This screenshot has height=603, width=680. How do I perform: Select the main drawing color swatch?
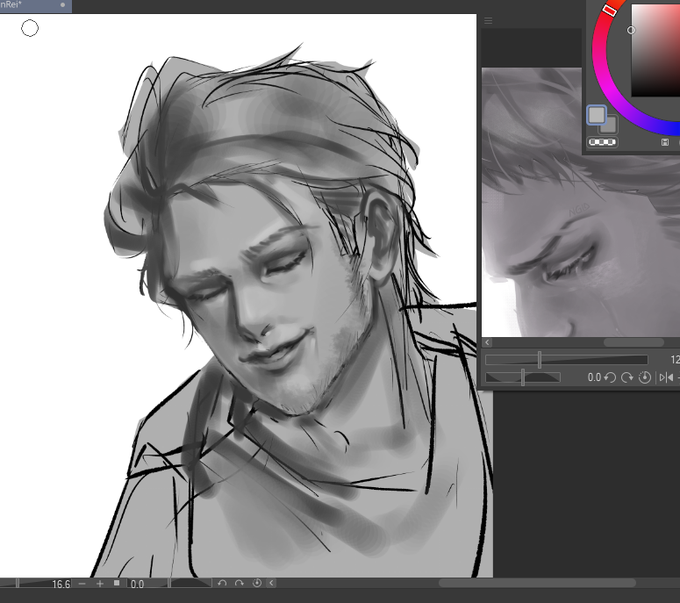tap(596, 115)
